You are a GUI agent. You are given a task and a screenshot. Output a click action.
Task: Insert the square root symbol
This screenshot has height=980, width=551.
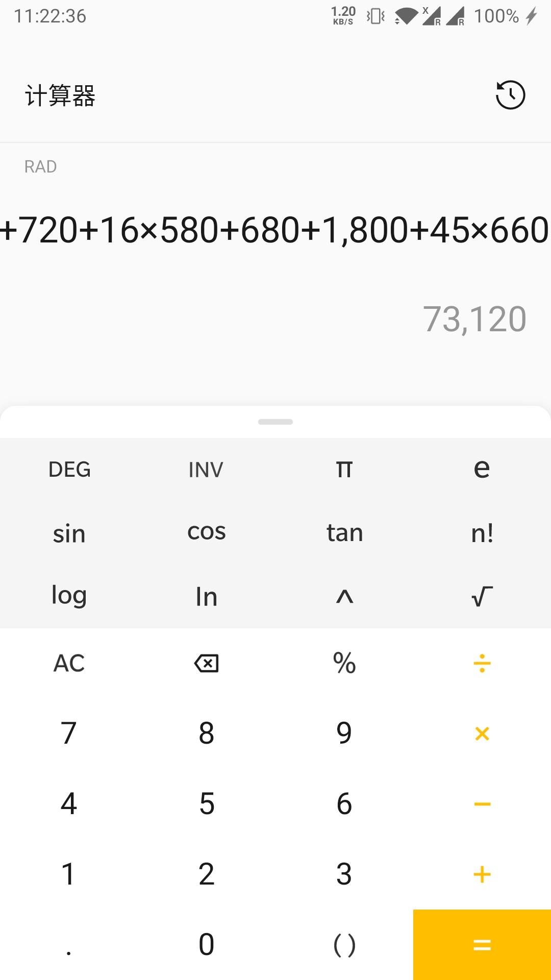[482, 596]
